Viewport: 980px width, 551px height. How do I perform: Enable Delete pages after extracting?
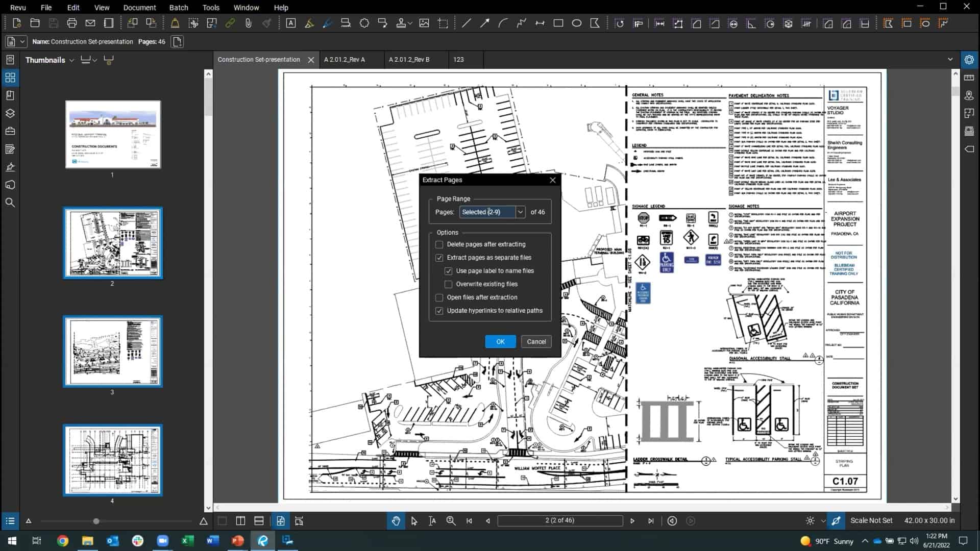pos(439,244)
